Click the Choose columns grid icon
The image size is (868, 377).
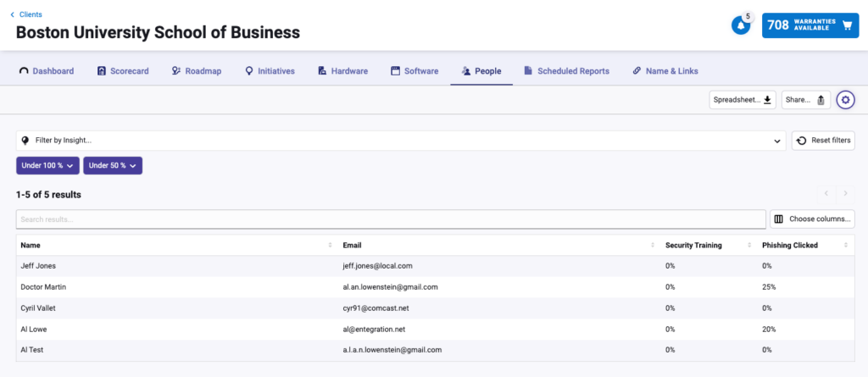[779, 219]
